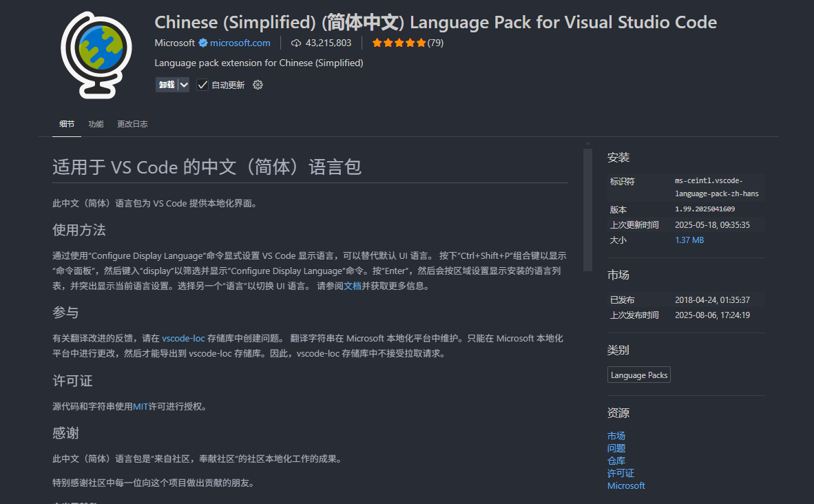Click the first rating star
The height and width of the screenshot is (504, 814).
pyautogui.click(x=377, y=43)
